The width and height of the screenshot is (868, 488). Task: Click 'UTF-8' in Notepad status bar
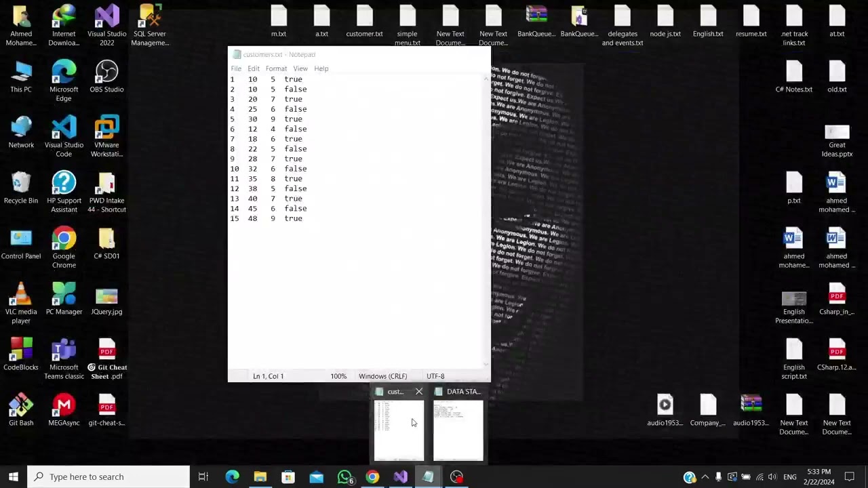pos(435,376)
